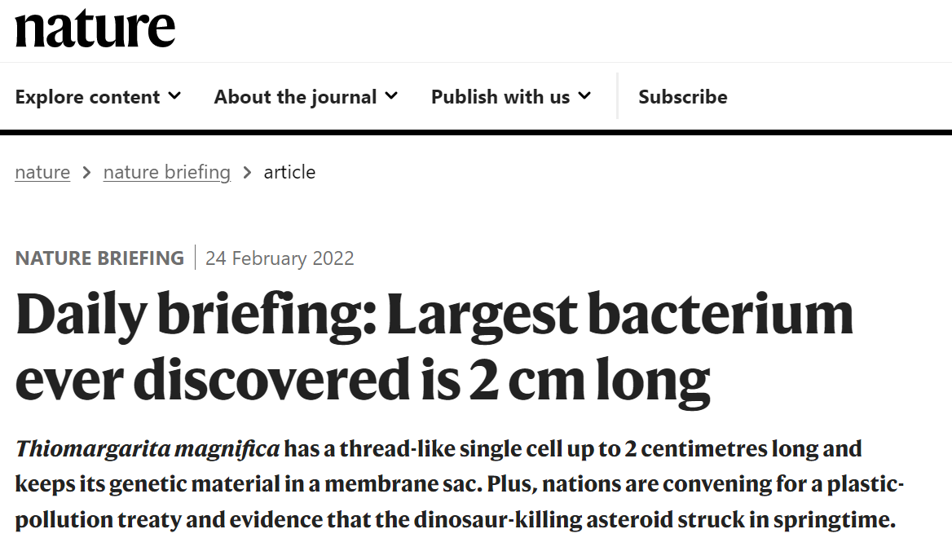This screenshot has height=560, width=952.
Task: Click the 24 February 2022 date
Action: pyautogui.click(x=280, y=258)
